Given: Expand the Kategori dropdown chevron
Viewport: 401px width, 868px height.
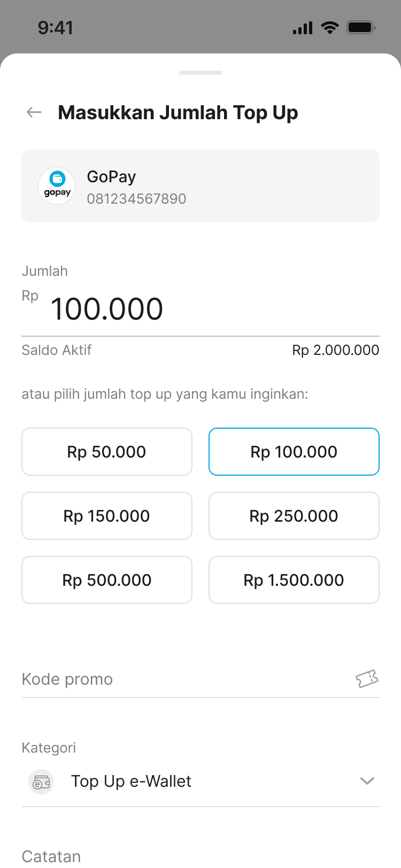Looking at the screenshot, I should (x=367, y=781).
